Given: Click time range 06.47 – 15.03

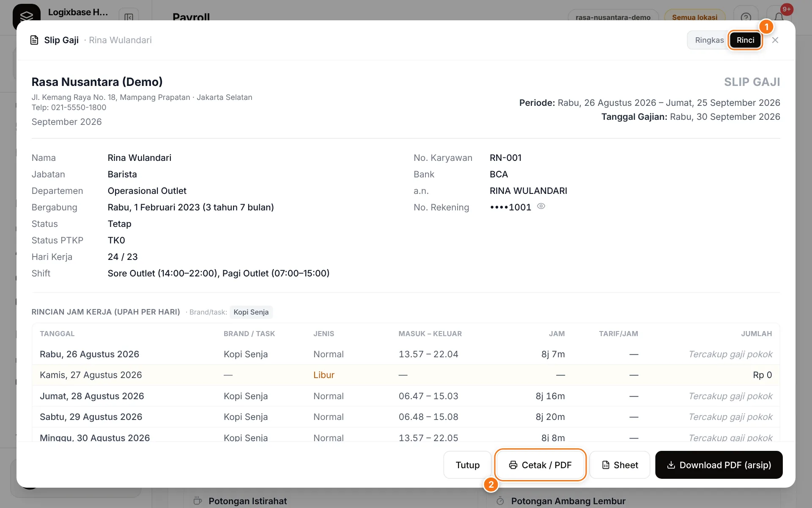Looking at the screenshot, I should tap(428, 396).
